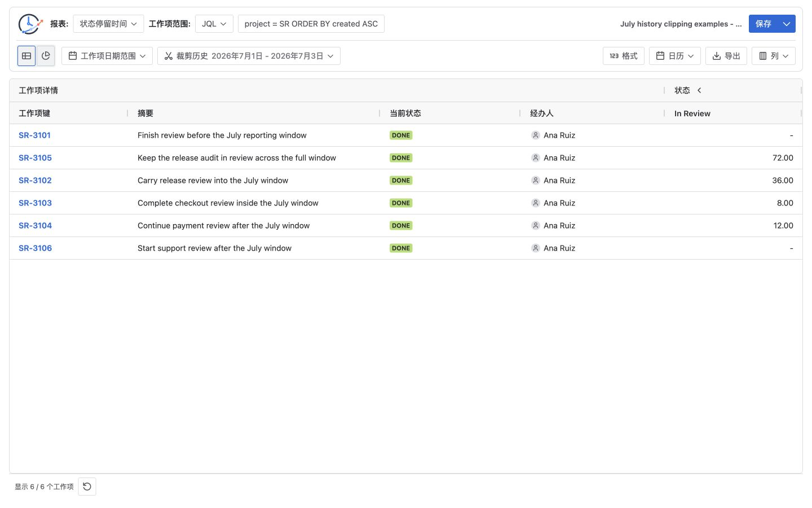Click summary 'Carry release review into the July window'

coord(213,181)
